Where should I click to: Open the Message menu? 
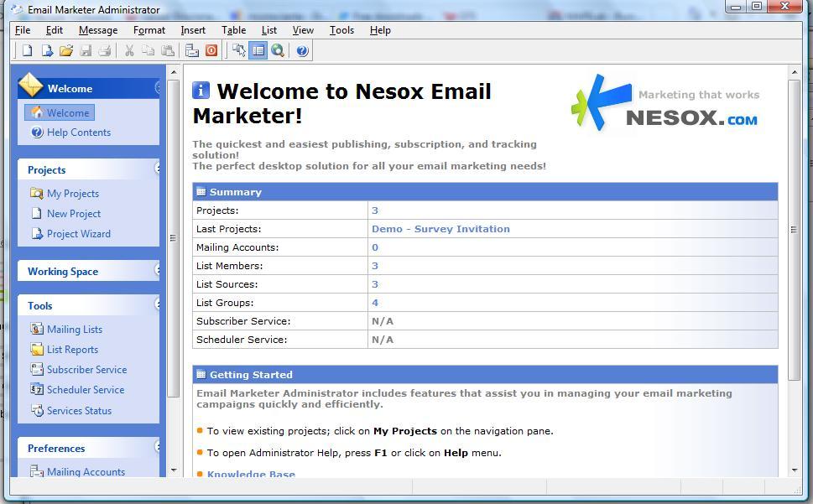pos(98,30)
